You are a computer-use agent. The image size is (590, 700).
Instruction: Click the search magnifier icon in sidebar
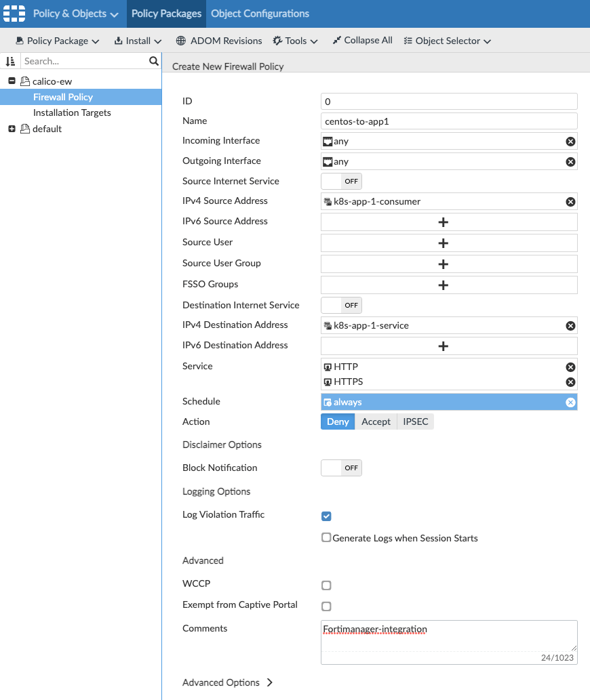pyautogui.click(x=154, y=61)
